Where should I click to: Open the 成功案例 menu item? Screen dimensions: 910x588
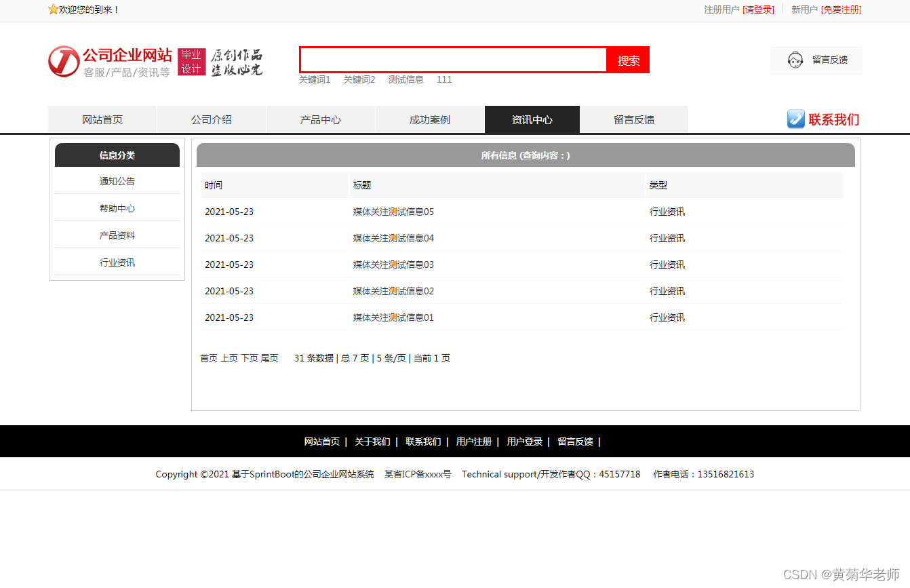click(x=429, y=119)
